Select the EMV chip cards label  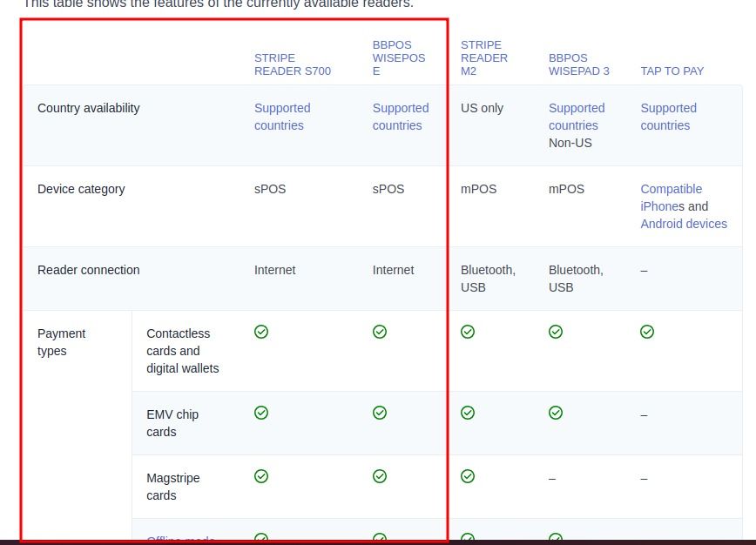172,423
